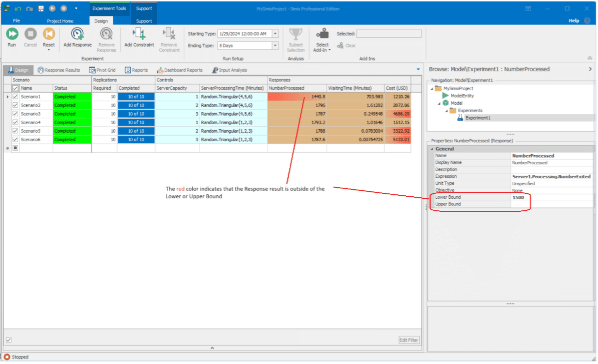Select the ModelEntity icon in navigation tree
This screenshot has width=598, height=364.
[446, 96]
